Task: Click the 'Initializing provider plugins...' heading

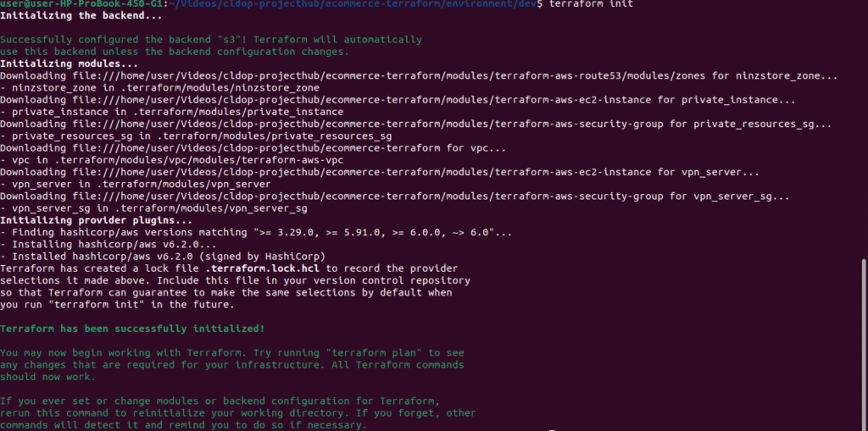Action: (97, 221)
